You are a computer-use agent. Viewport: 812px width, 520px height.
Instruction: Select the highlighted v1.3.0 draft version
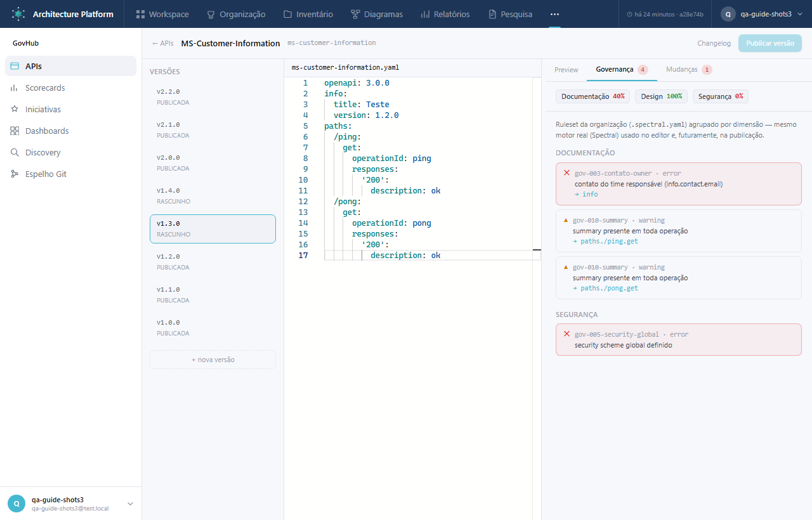click(213, 228)
